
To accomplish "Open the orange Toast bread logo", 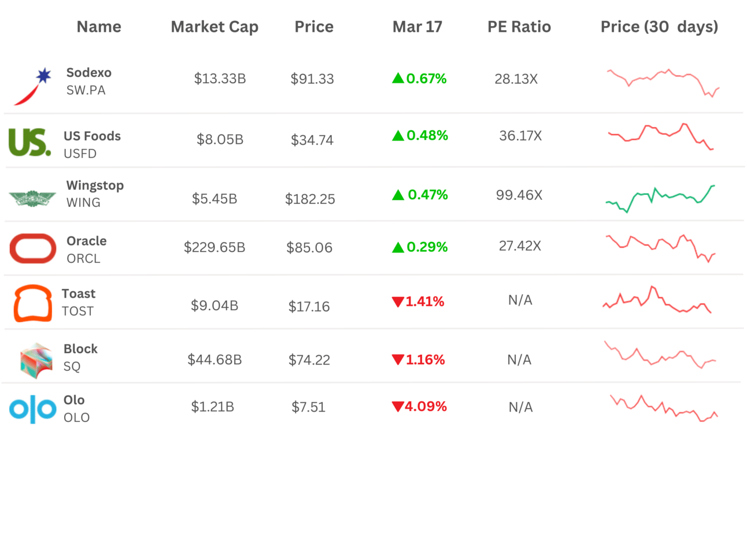I will [x=33, y=303].
